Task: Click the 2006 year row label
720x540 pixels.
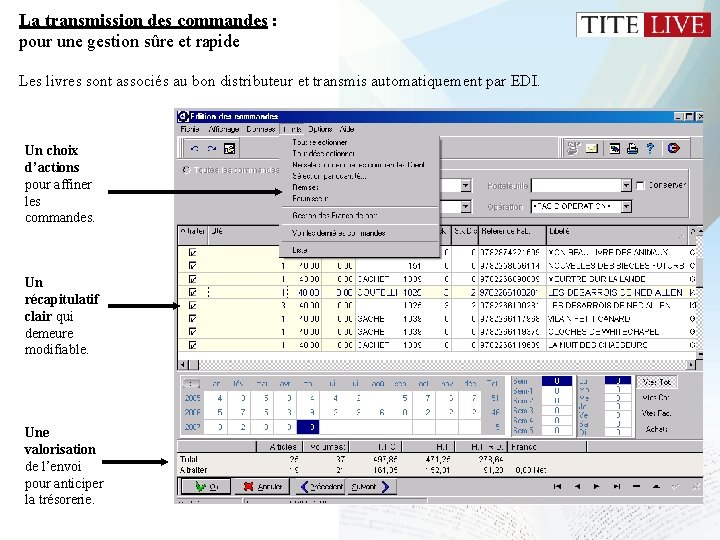Action: (x=193, y=412)
